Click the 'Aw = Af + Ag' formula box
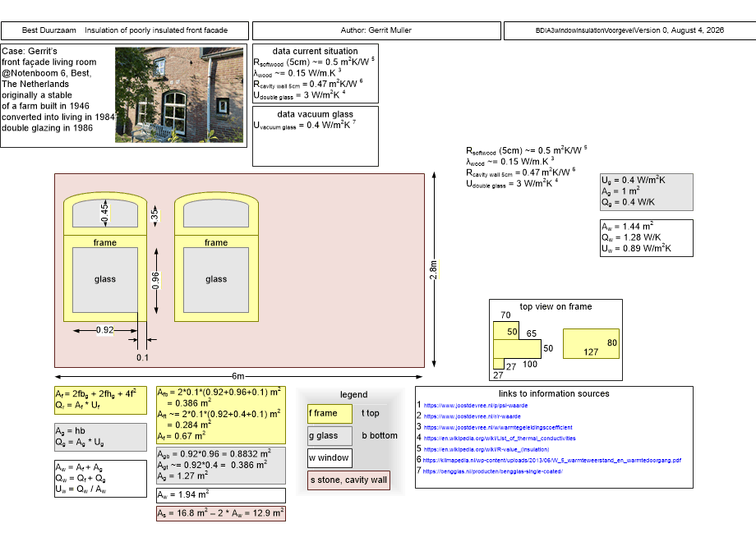Image resolution: width=756 pixels, height=542 pixels. tap(101, 479)
